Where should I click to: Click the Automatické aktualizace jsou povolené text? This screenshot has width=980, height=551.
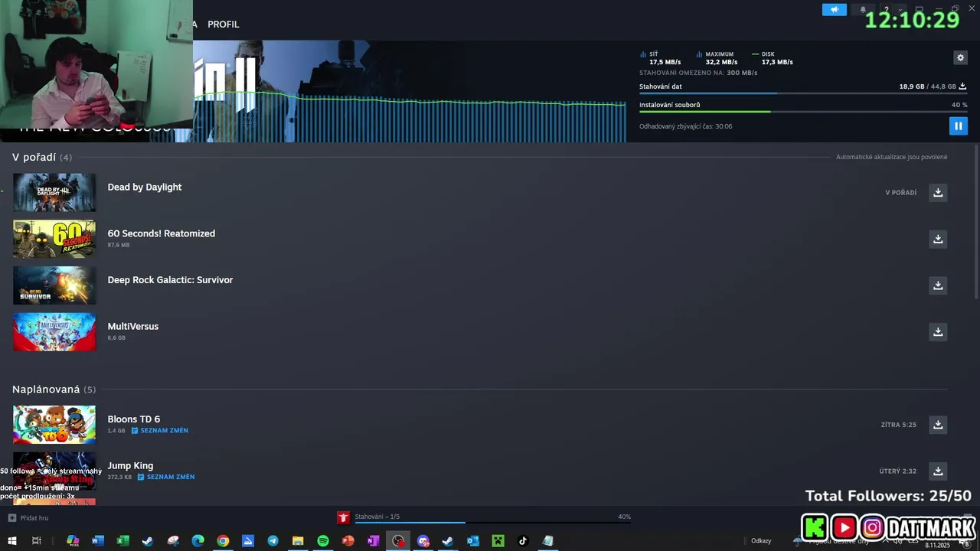(891, 157)
